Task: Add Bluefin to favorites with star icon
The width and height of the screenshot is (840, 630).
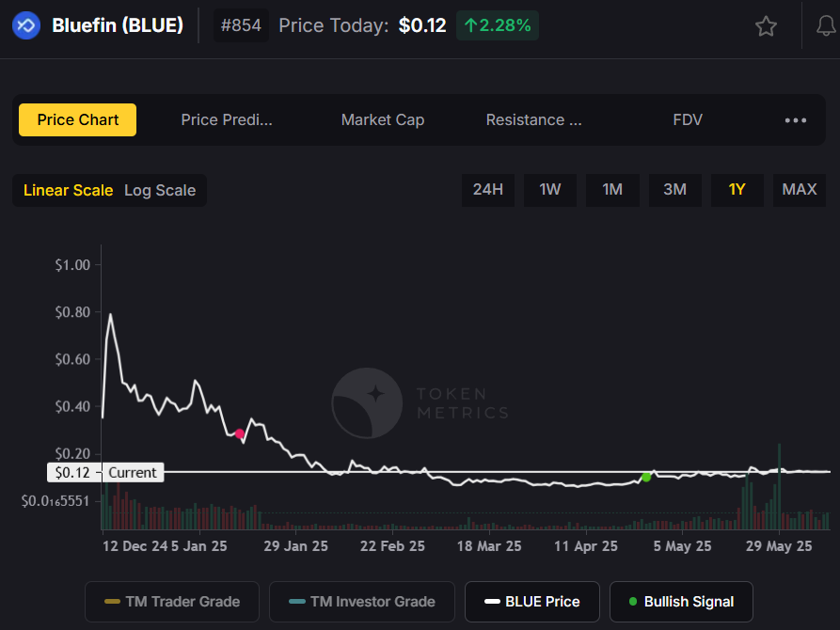Action: pyautogui.click(x=766, y=25)
